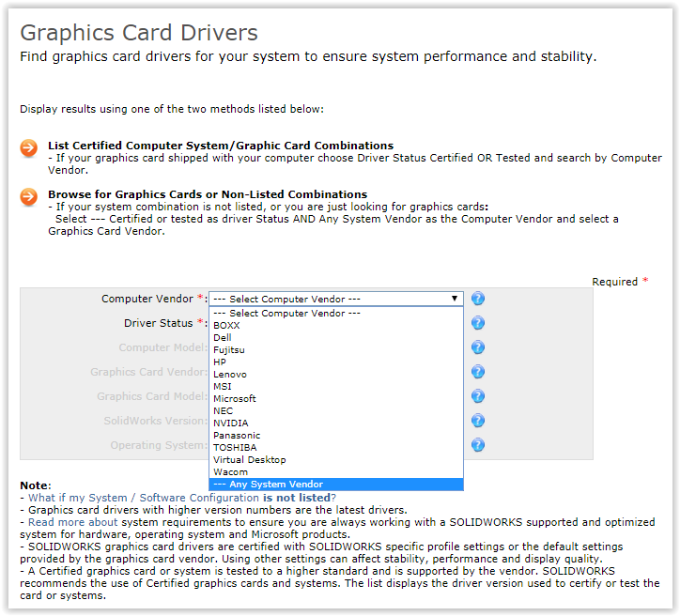Click the greyed 'SolidWorks Version:' label

click(x=156, y=421)
